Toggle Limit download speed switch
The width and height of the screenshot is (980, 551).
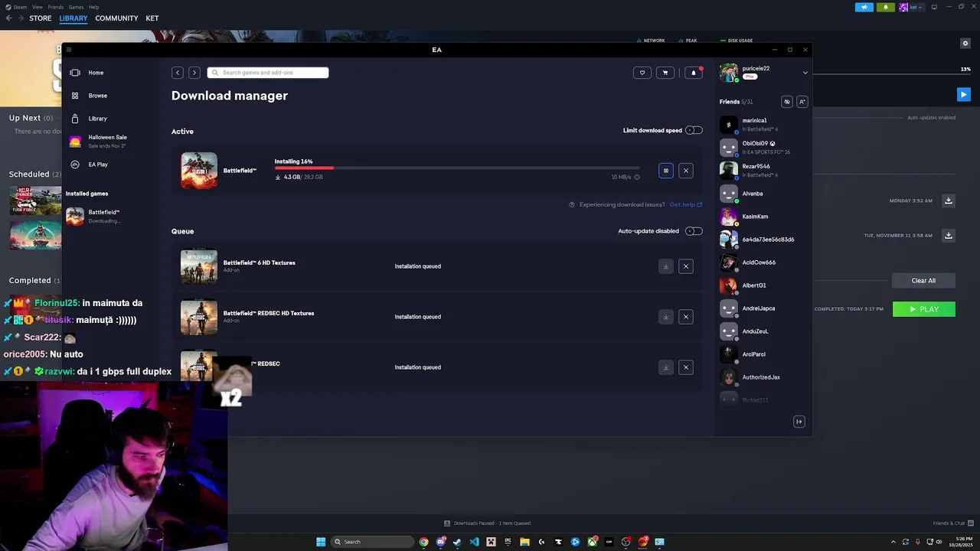click(x=694, y=130)
